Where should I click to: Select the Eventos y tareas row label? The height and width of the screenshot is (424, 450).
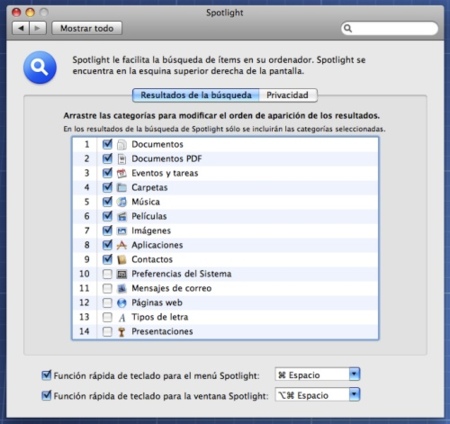[x=165, y=173]
